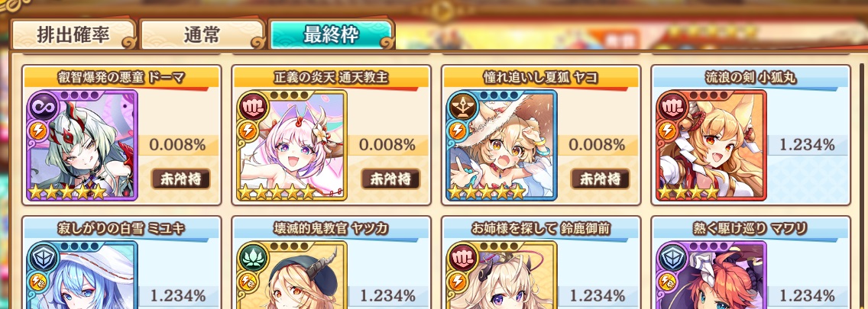This screenshot has height=309, width=868.
Task: Open 夏狐 ヤコ character portrait
Action: [x=500, y=146]
